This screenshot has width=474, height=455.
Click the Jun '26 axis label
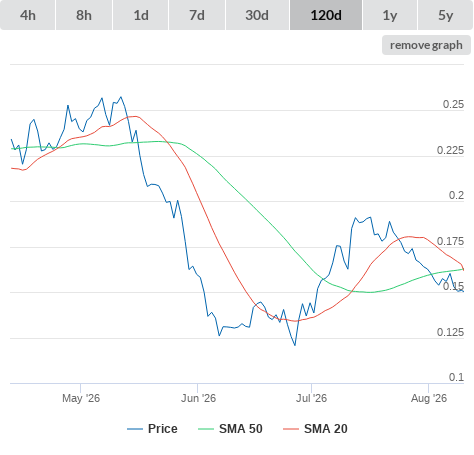pyautogui.click(x=198, y=398)
